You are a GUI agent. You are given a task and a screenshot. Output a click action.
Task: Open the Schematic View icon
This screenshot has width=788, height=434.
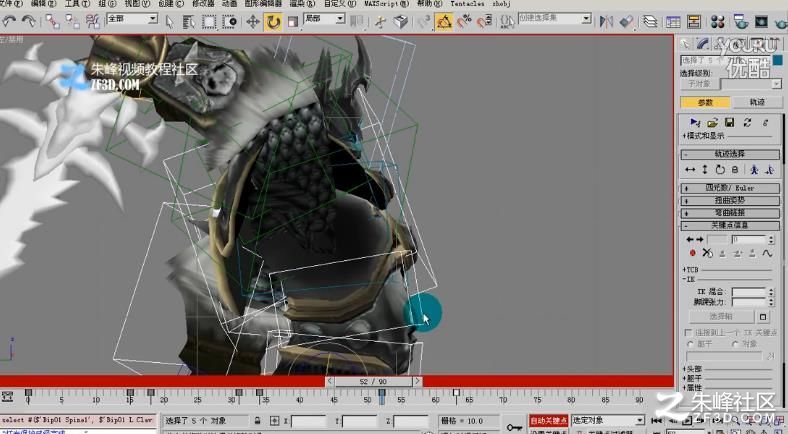(694, 22)
